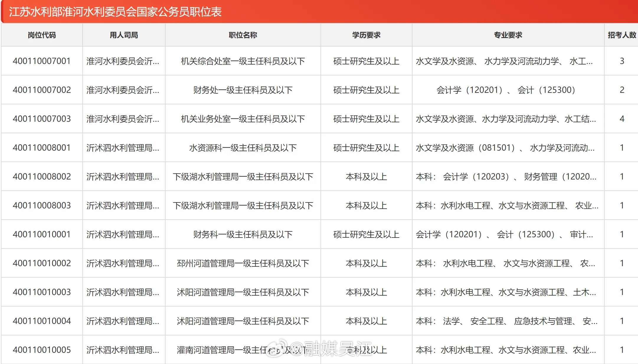Click major requirement ending with 土木...
This screenshot has width=638, height=364.
[506, 292]
